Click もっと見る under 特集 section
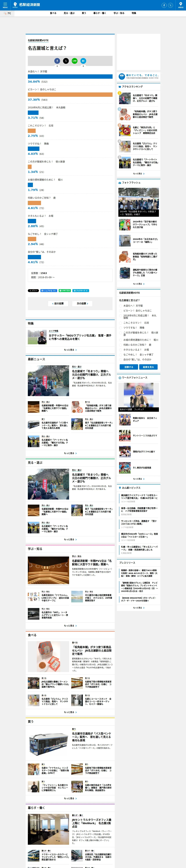 pyautogui.click(x=70, y=350)
